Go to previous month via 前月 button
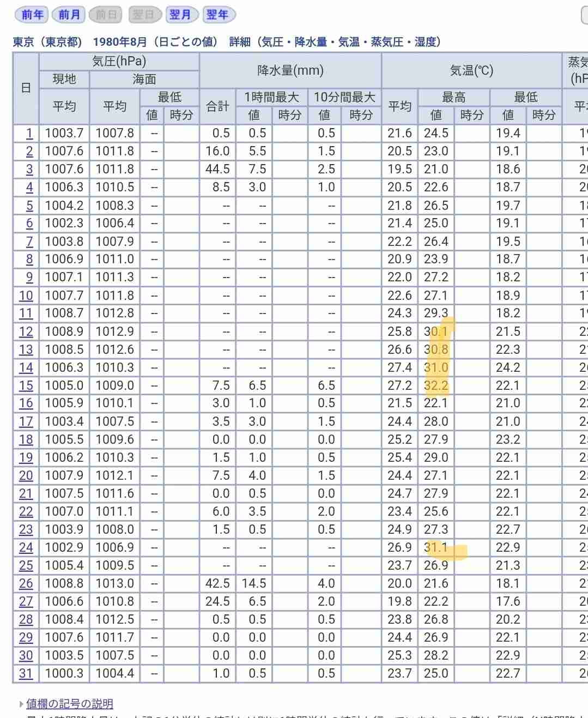The image size is (588, 718). click(x=69, y=15)
